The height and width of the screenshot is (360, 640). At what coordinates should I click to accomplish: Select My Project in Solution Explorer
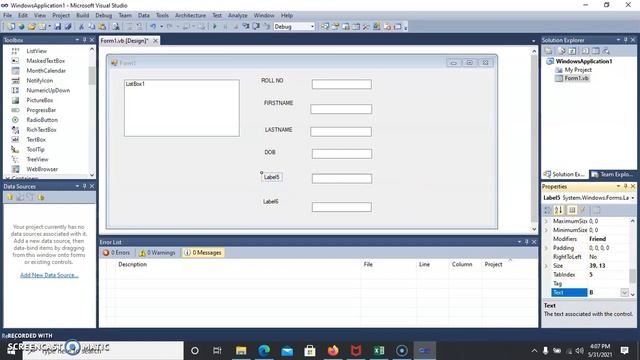578,70
